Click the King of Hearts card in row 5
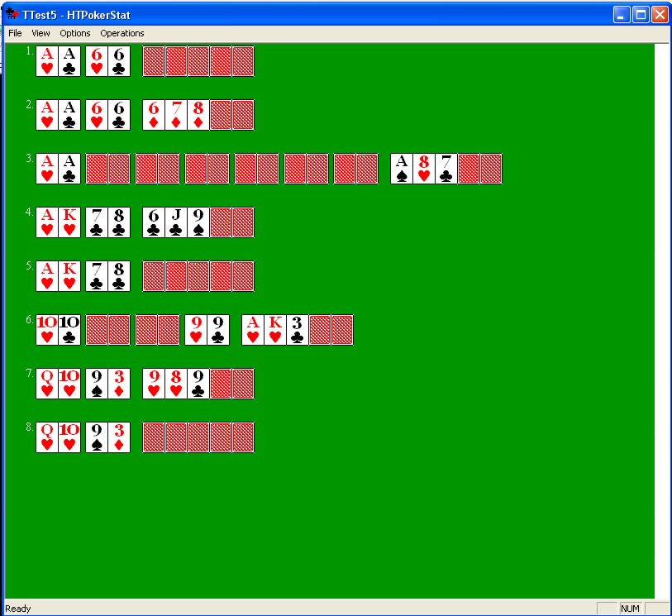Viewport: 672px width, 616px height. point(69,276)
